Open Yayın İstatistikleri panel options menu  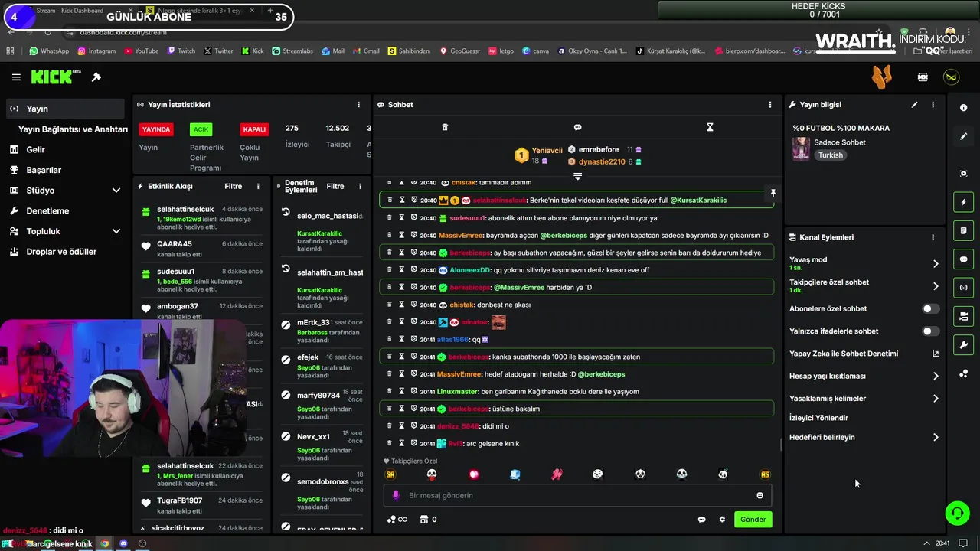(358, 105)
